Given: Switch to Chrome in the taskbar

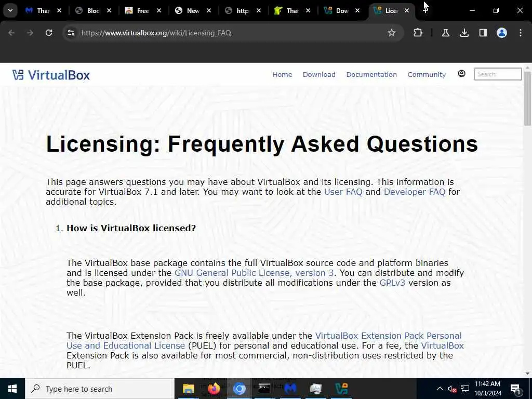Looking at the screenshot, I should pyautogui.click(x=239, y=389).
